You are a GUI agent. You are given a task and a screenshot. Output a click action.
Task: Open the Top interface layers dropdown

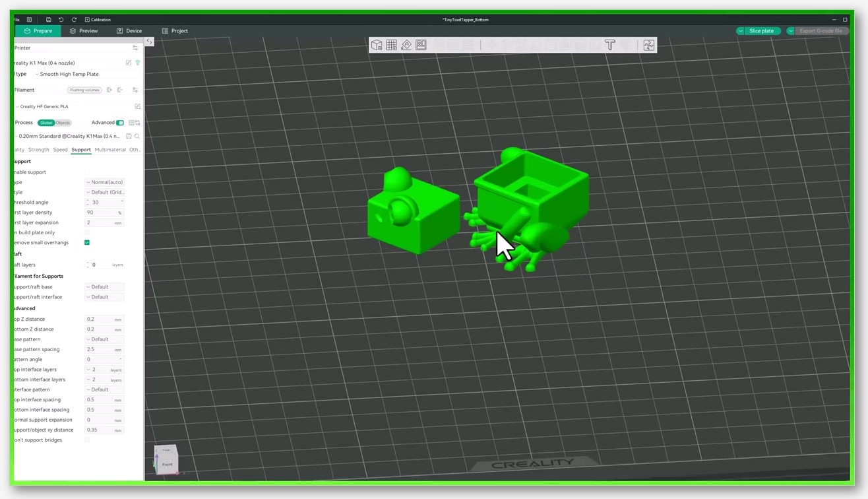[x=104, y=370]
